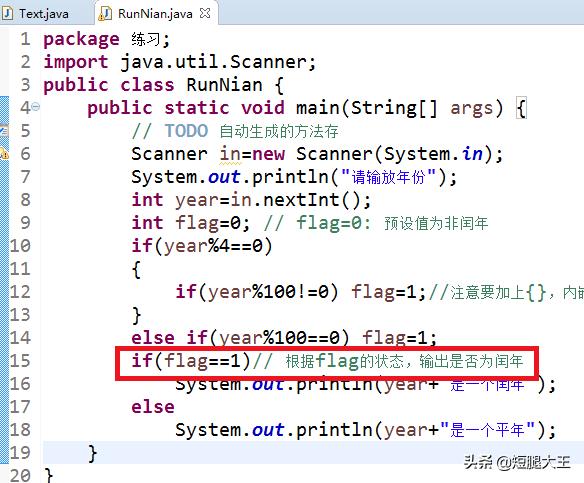Screen dimensions: 584x483
Task: Click 'flag=0;' declaration on line 9
Action: click(x=213, y=223)
